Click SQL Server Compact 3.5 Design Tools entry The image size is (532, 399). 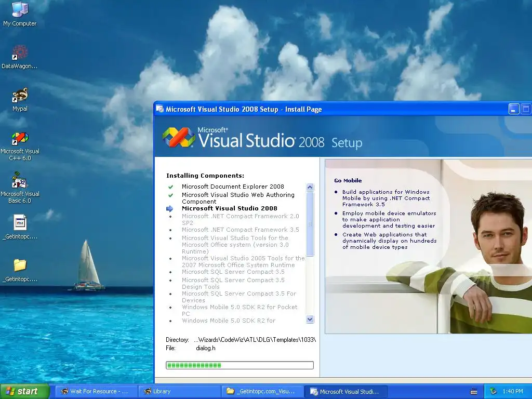pos(233,283)
